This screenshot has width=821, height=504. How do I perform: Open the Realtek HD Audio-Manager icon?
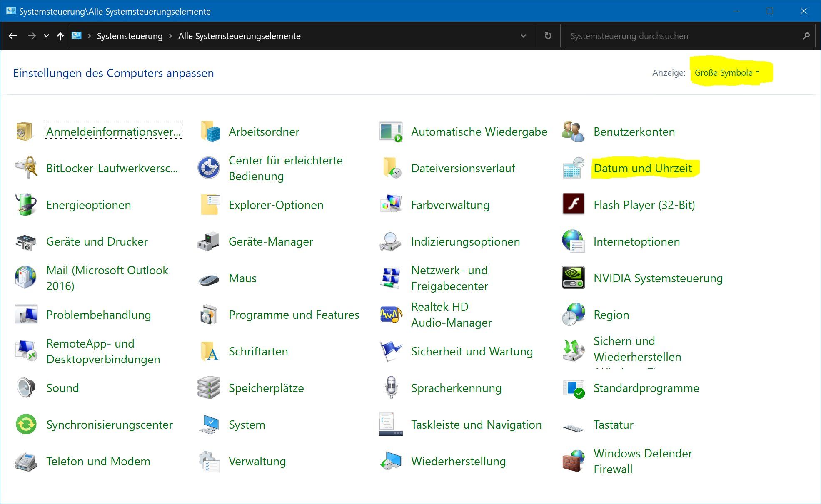coord(391,315)
